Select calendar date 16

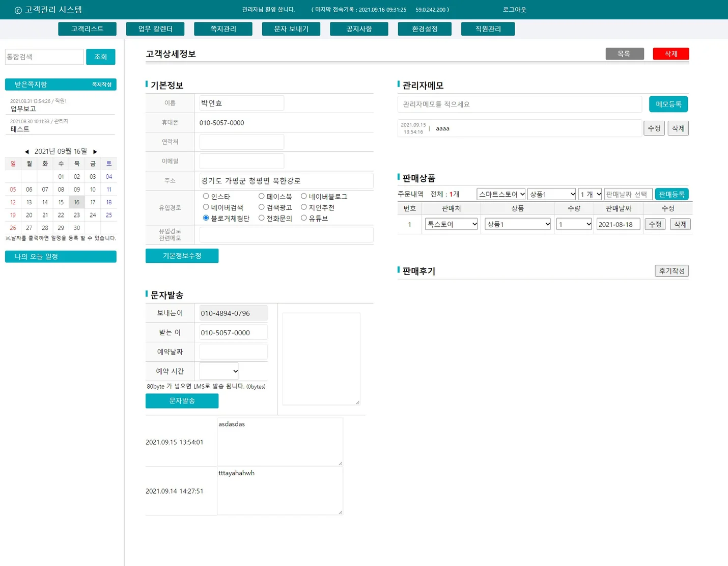click(x=76, y=202)
